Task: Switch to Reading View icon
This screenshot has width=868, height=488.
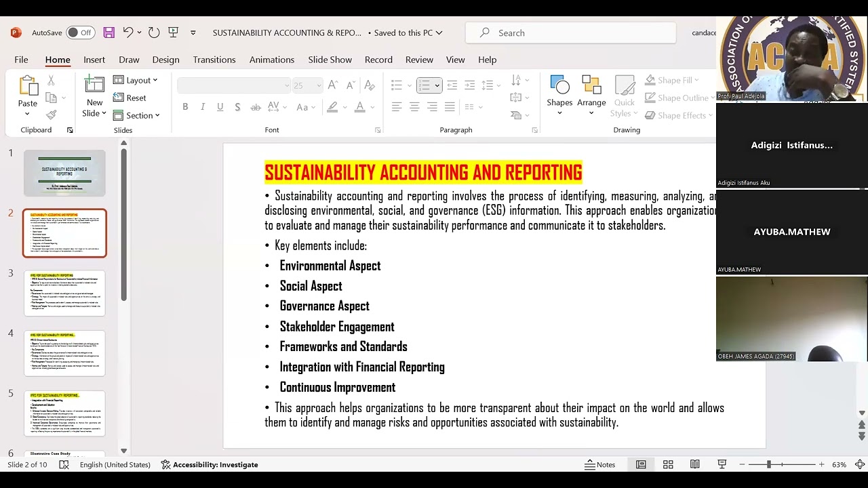Action: click(695, 464)
